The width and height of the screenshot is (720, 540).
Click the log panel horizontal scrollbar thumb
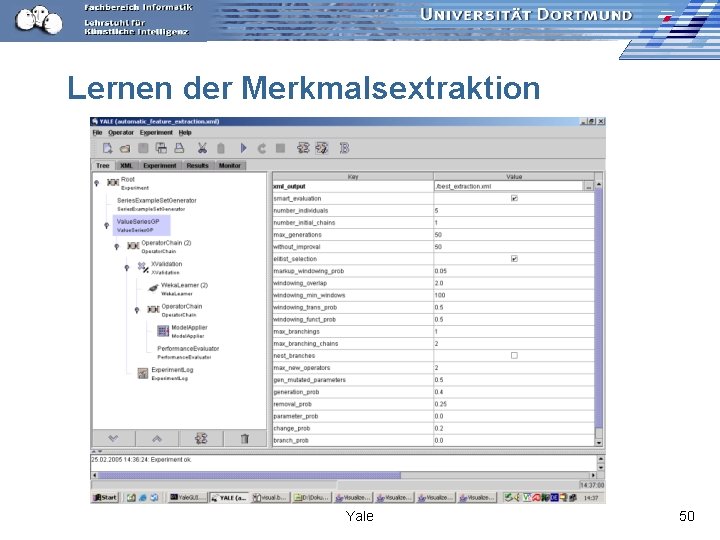[249, 476]
